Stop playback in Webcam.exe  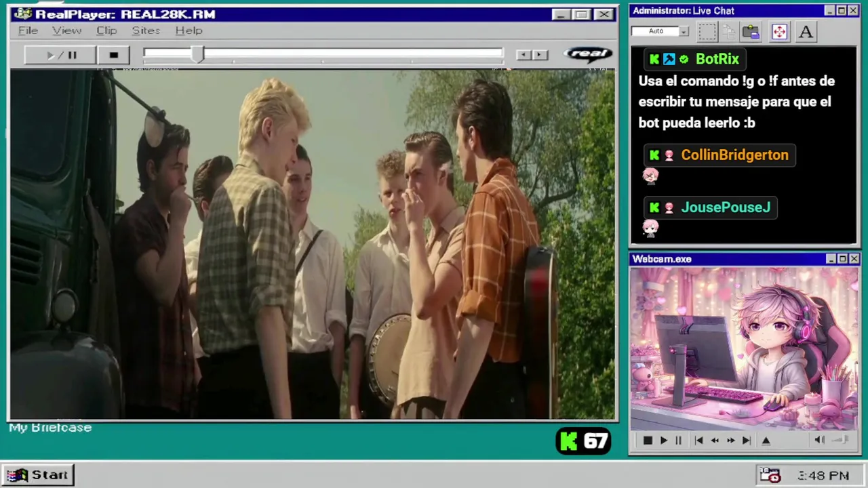click(648, 441)
